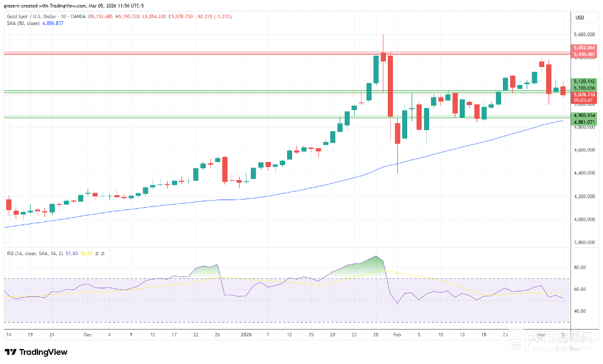Click the 4,881.071 green price label
The image size is (603, 364).
coord(584,121)
